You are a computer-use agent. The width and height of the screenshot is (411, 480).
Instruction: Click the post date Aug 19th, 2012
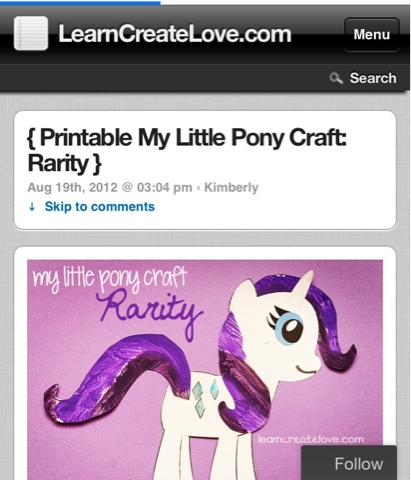click(x=72, y=187)
